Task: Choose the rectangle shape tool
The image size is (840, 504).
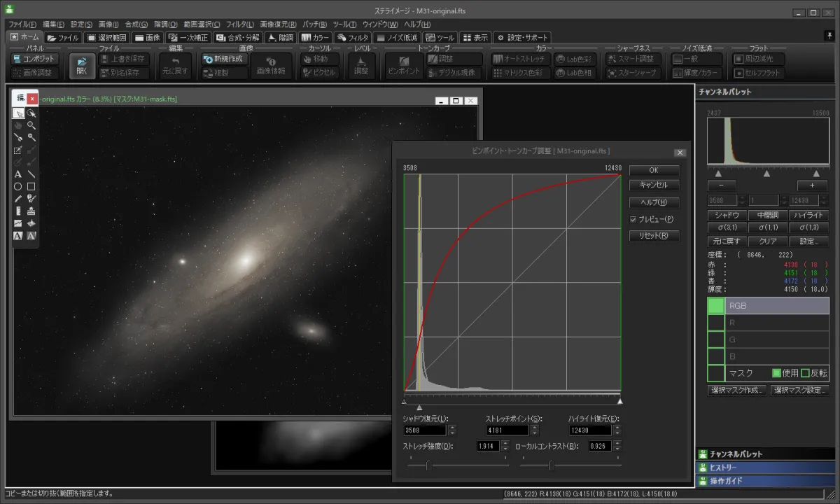Action: point(31,187)
